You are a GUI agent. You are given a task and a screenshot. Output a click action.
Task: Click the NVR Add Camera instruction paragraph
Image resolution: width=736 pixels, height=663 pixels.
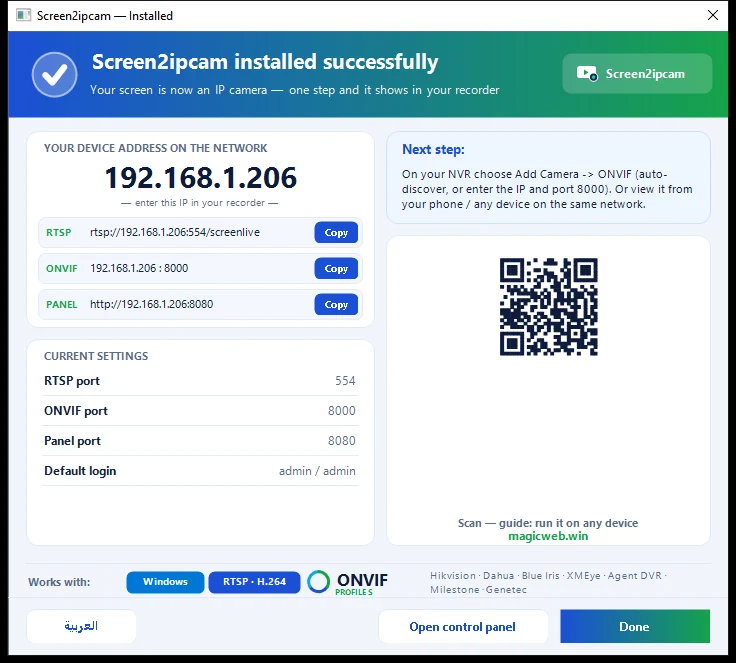[547, 189]
